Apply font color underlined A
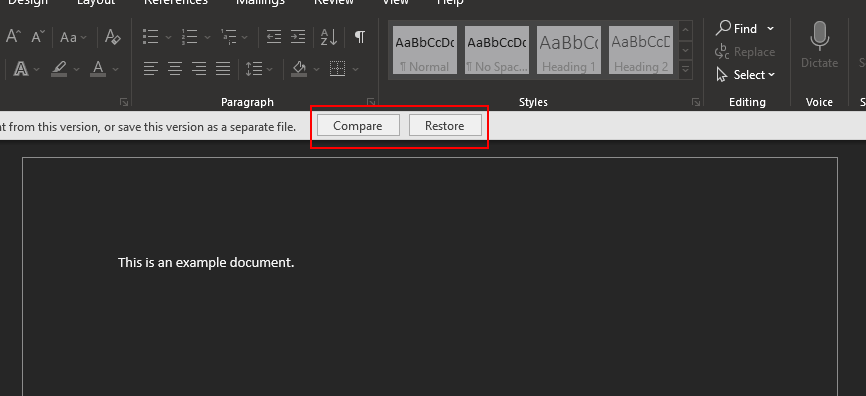This screenshot has width=866, height=396. (98, 69)
